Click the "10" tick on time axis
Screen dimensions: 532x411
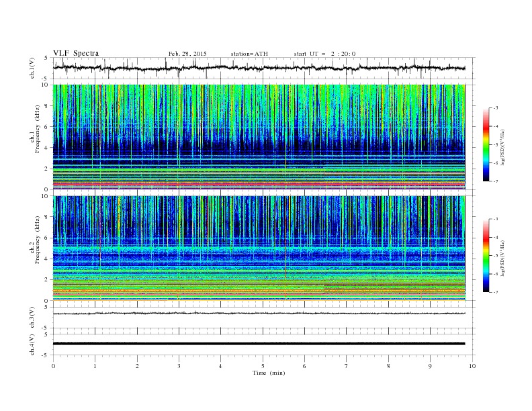[472, 366]
